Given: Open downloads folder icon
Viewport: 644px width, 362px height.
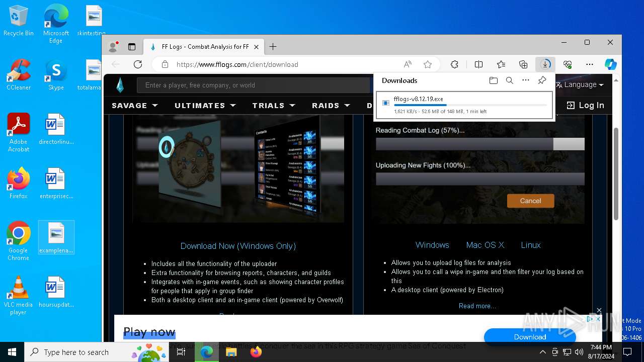Looking at the screenshot, I should pos(494,80).
